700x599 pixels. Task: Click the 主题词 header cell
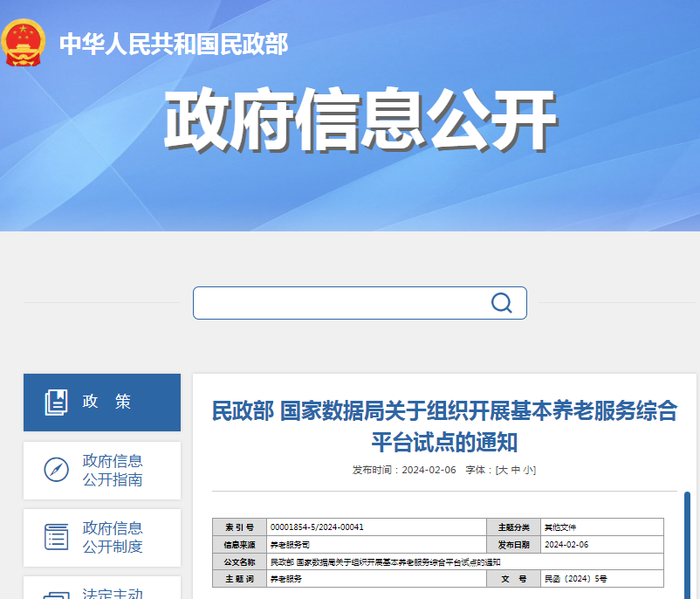(x=240, y=579)
